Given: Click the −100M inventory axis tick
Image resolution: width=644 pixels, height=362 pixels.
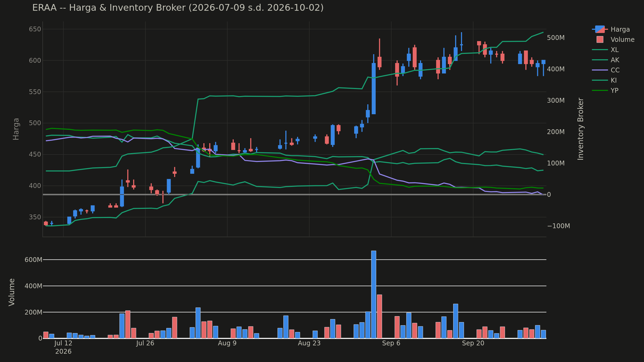Looking at the screenshot, I should tap(559, 226).
